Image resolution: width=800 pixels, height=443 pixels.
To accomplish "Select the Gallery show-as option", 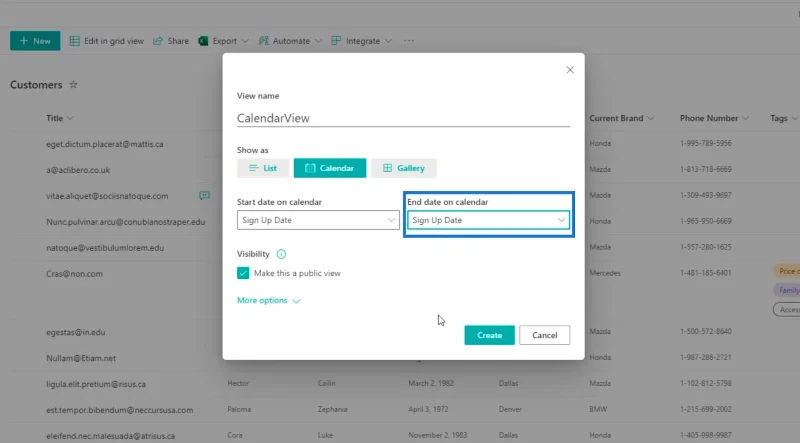I will [404, 168].
